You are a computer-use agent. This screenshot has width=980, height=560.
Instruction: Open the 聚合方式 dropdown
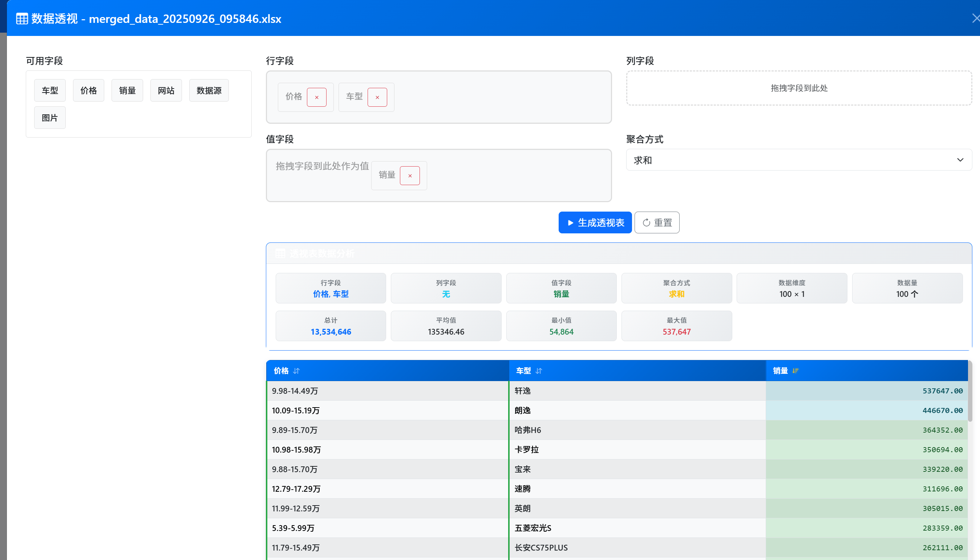[x=798, y=160]
